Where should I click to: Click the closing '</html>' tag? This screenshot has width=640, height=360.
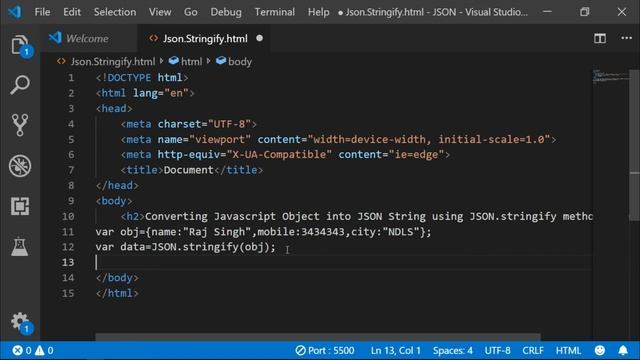[x=117, y=293]
